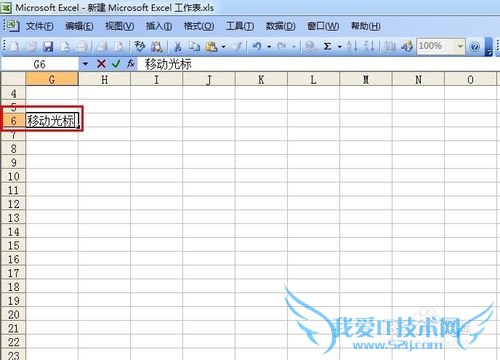This screenshot has height=360, width=500.
Task: Click the E-mail icon in the toolbar
Action: [82, 46]
